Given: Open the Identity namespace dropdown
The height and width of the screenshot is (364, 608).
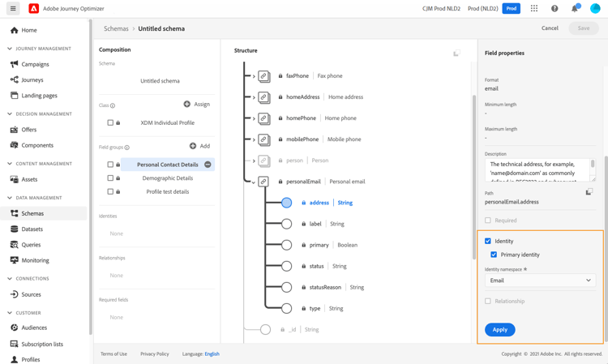Looking at the screenshot, I should pos(540,280).
